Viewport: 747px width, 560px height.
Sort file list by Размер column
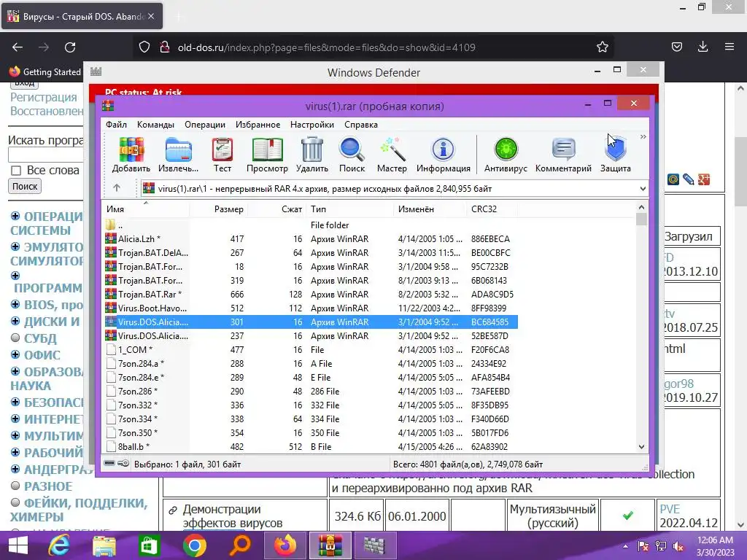pos(218,209)
